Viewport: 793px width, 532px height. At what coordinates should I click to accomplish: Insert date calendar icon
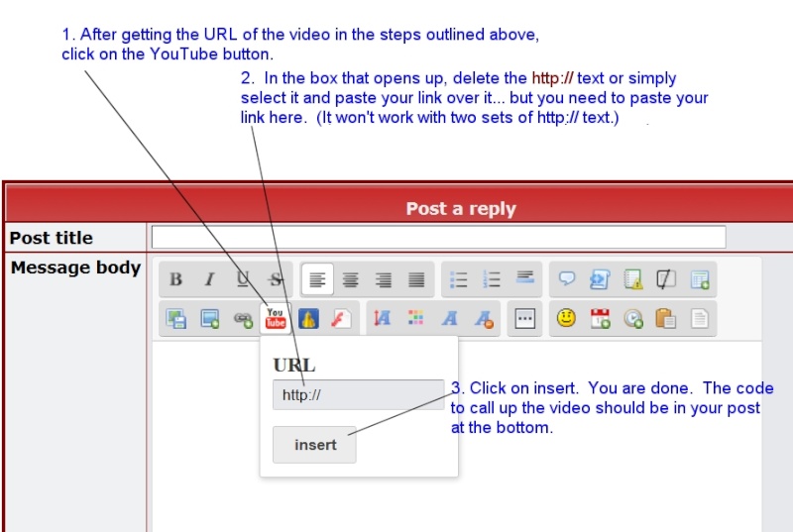(600, 319)
